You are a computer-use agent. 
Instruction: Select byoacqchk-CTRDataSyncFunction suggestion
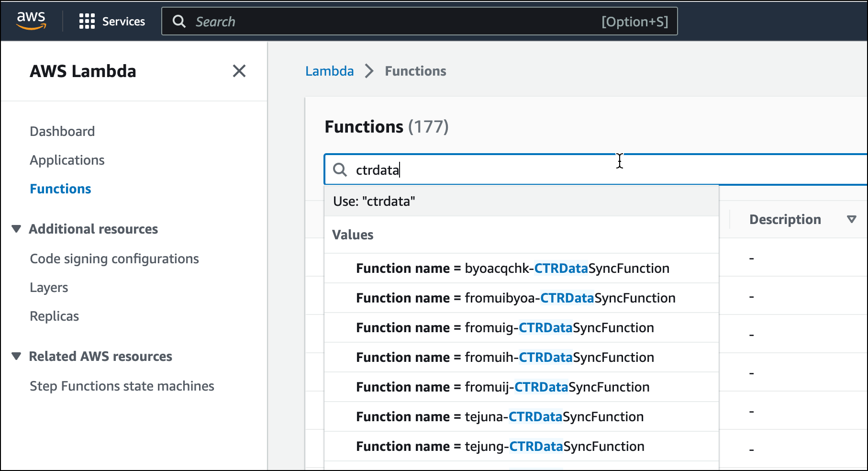click(522, 268)
